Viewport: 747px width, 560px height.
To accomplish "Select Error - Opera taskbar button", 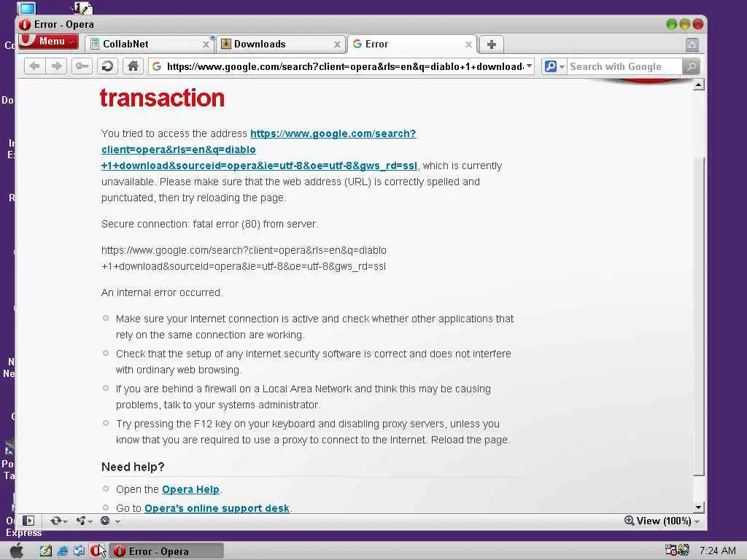I will pyautogui.click(x=166, y=551).
